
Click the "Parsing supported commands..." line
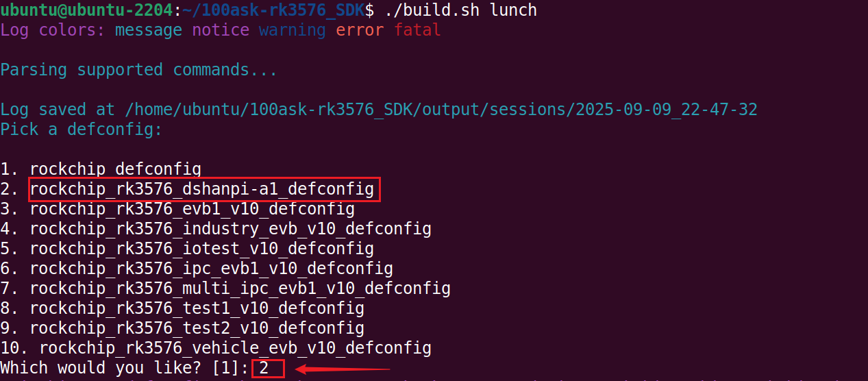click(x=139, y=70)
